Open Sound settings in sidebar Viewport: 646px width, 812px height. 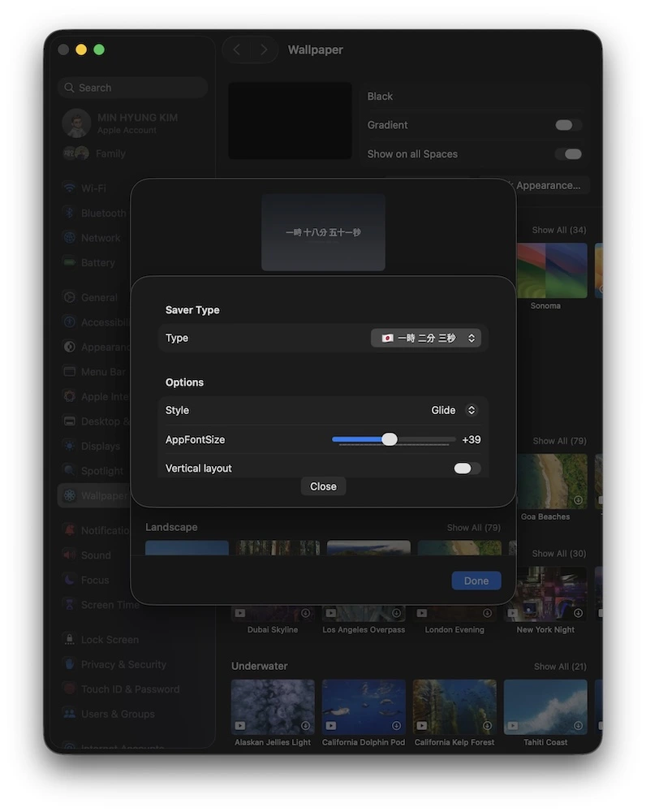pyautogui.click(x=95, y=555)
